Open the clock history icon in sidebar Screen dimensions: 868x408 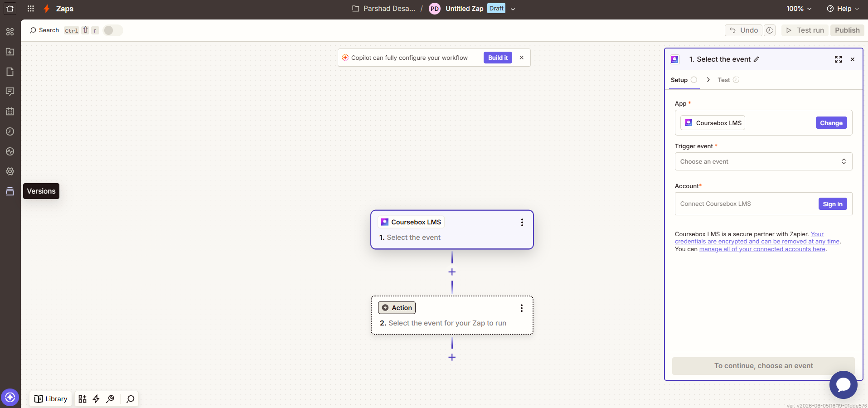10,131
